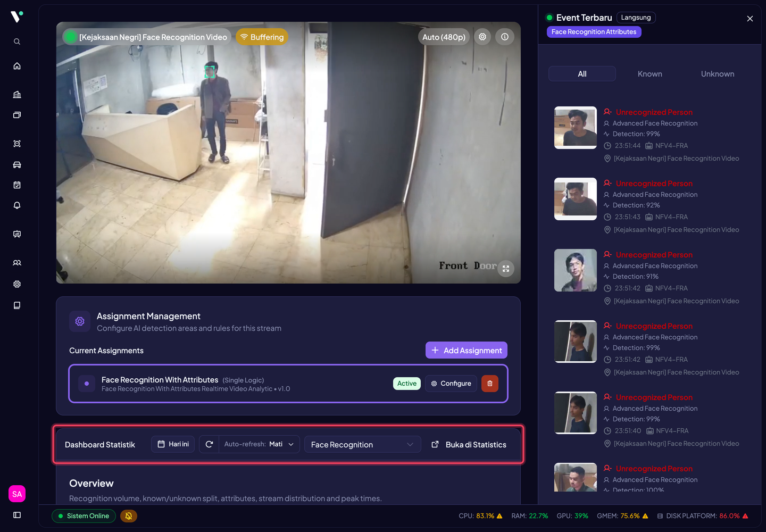Open Buka di Statistics link
This screenshot has height=532, width=766.
(469, 444)
